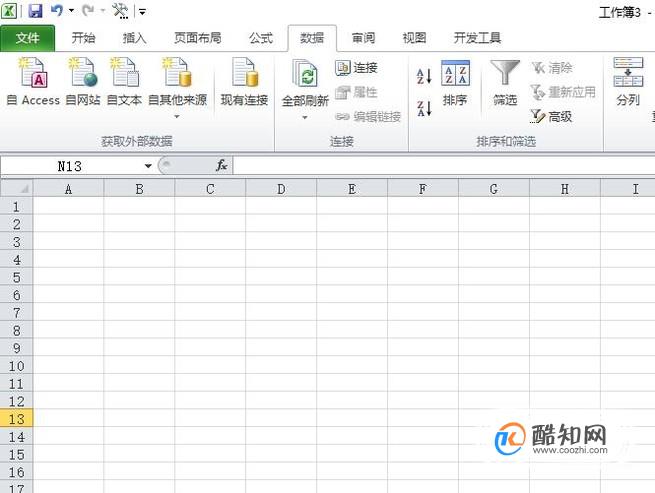Select row 10 header
655x493 pixels.
click(x=17, y=366)
